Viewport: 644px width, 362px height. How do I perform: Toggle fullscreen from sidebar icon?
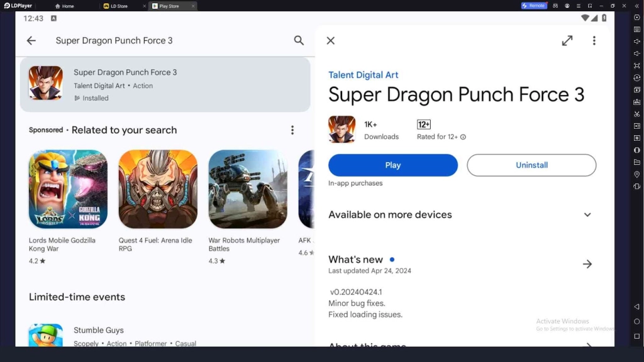(637, 65)
